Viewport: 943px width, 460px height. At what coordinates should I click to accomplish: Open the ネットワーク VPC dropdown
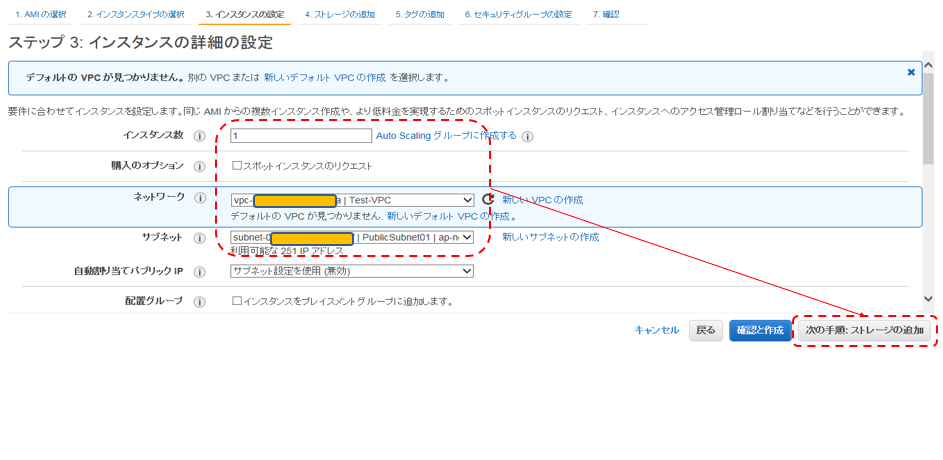point(352,200)
